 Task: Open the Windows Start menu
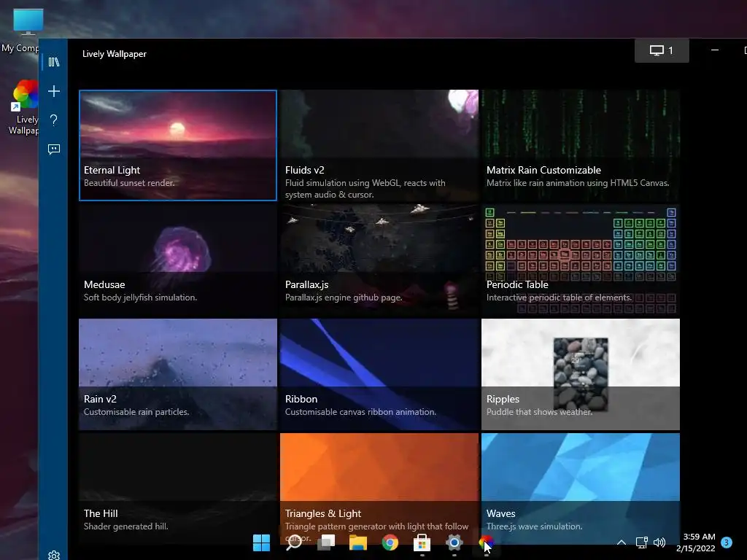262,542
